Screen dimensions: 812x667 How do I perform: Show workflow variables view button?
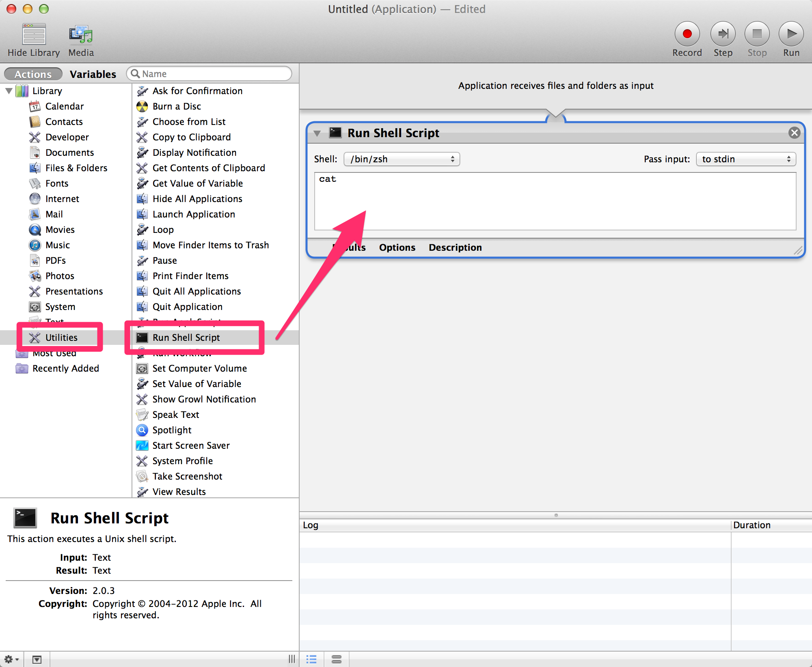[x=337, y=659]
